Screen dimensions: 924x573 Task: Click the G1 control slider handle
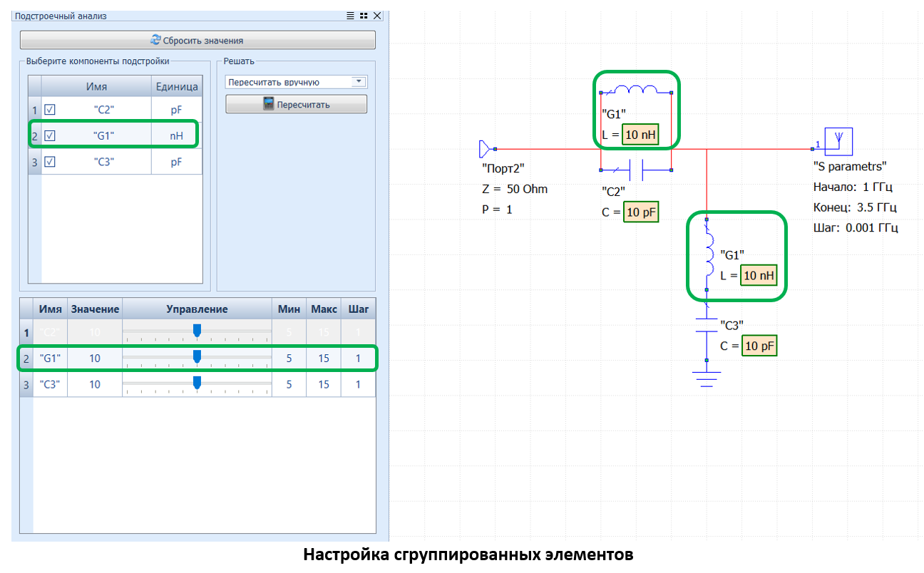click(197, 356)
